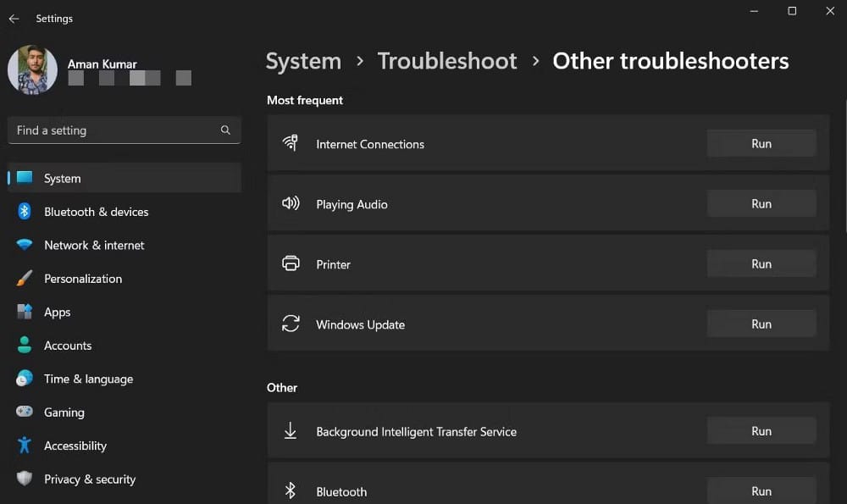Image resolution: width=847 pixels, height=504 pixels.
Task: Click the Playing Audio speaker icon
Action: (x=291, y=203)
